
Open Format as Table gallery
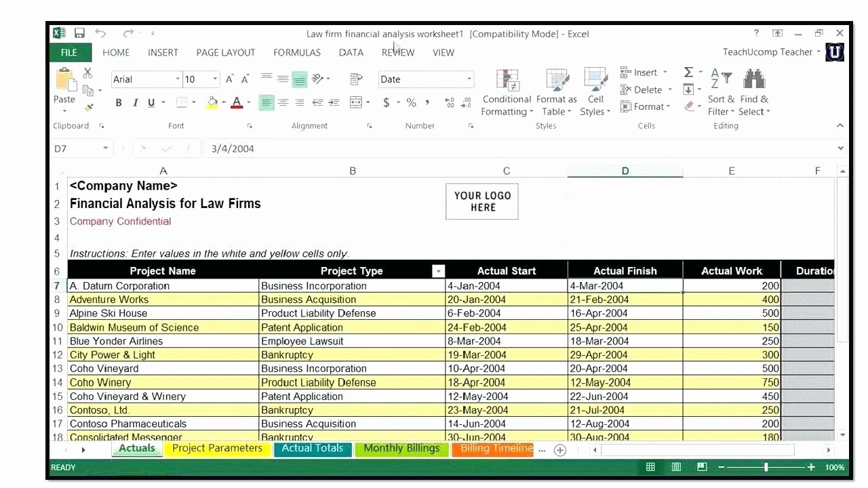557,92
